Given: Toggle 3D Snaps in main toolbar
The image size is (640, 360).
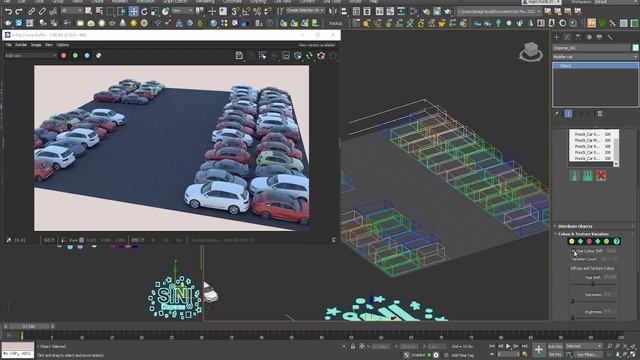Looking at the screenshot, I should coord(235,11).
